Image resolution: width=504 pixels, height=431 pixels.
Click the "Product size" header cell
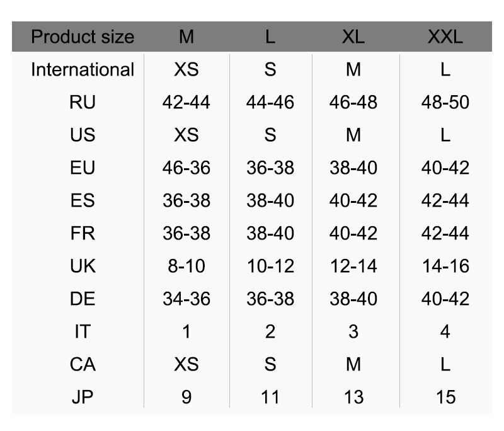coord(83,37)
